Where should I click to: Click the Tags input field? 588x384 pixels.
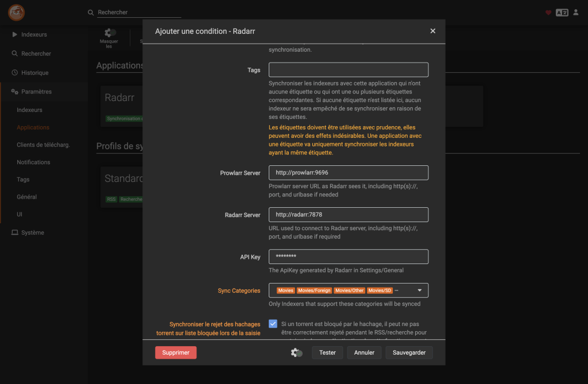click(x=349, y=70)
